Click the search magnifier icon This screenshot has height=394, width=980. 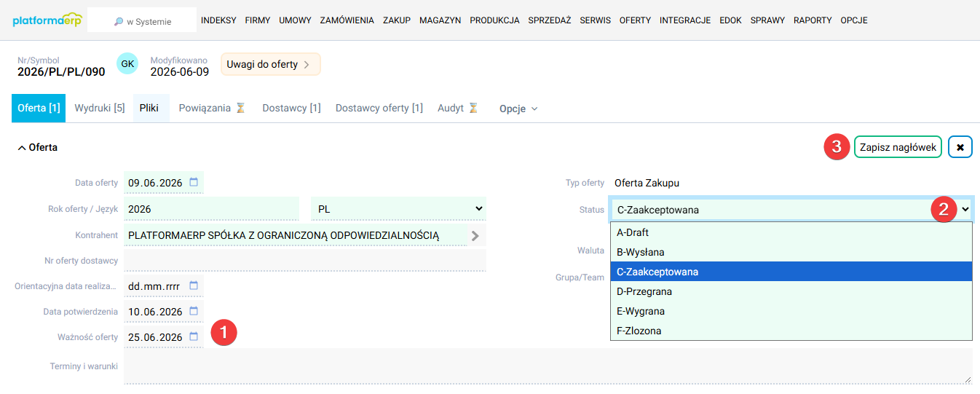[x=119, y=22]
